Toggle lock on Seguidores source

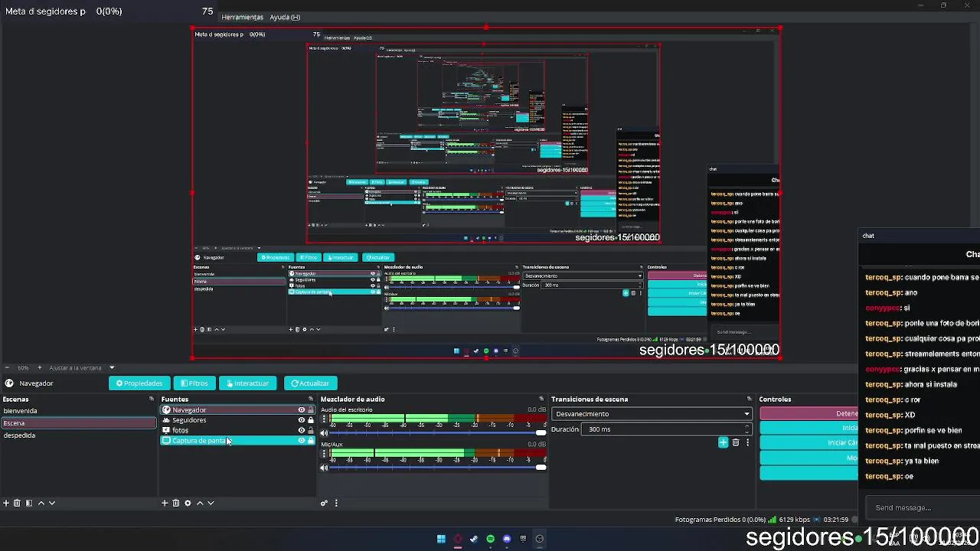coord(311,420)
